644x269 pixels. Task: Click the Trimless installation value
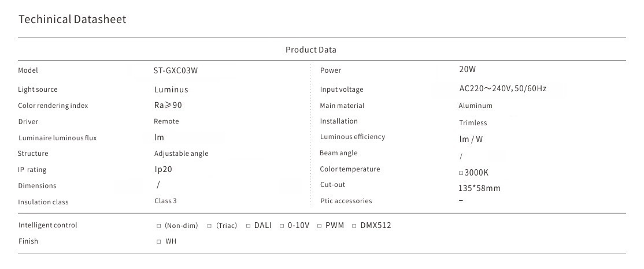click(x=473, y=122)
